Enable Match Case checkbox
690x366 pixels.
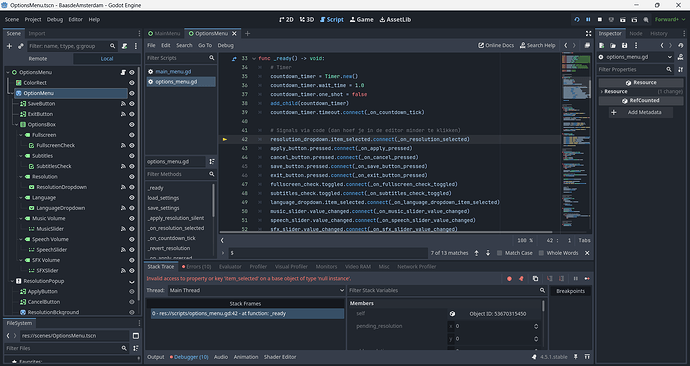499,253
